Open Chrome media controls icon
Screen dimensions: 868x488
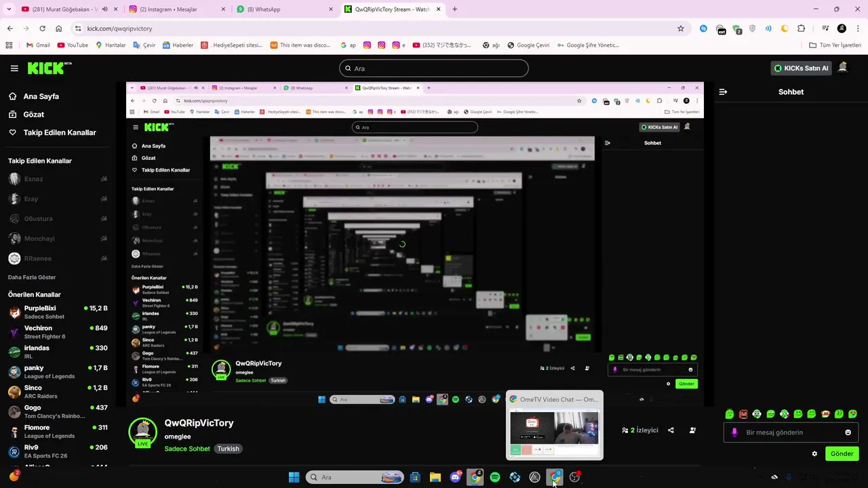click(825, 28)
